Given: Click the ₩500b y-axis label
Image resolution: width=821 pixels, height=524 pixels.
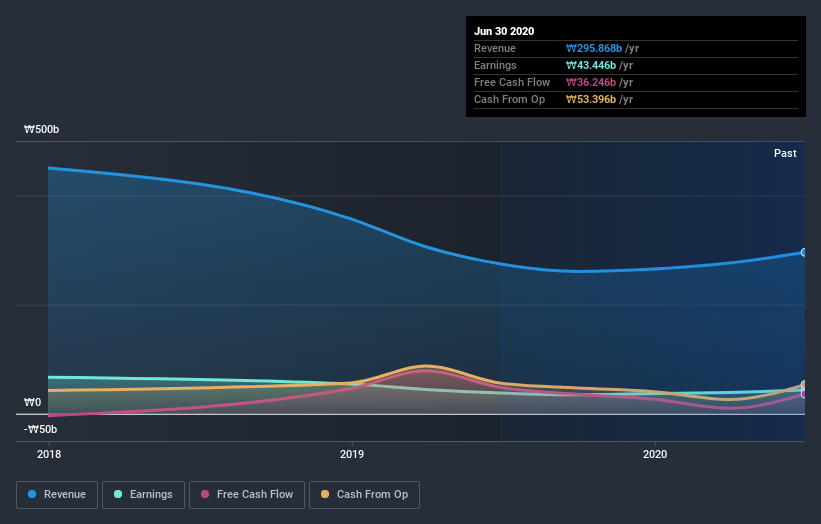Looking at the screenshot, I should [x=41, y=129].
